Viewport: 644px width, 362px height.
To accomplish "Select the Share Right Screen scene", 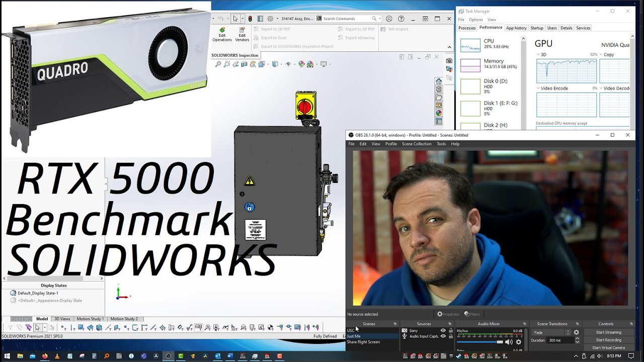I will [x=363, y=342].
